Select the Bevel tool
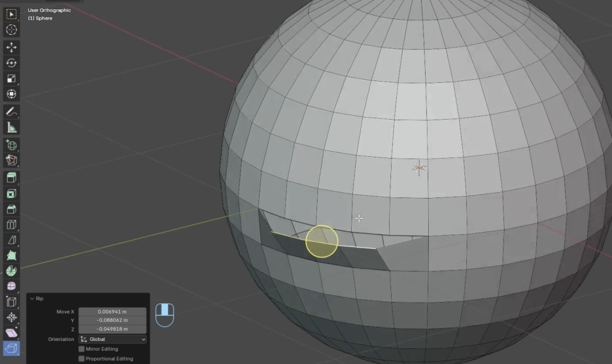 click(11, 209)
